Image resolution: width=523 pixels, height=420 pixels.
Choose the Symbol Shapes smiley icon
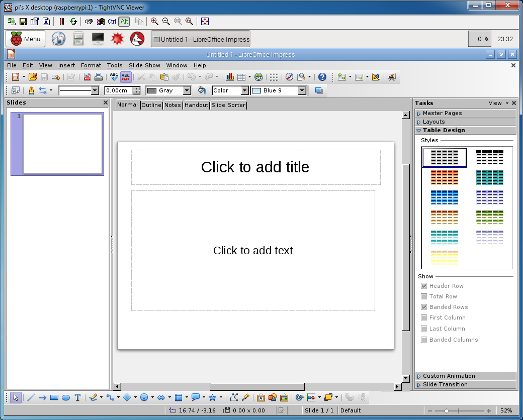[144, 397]
